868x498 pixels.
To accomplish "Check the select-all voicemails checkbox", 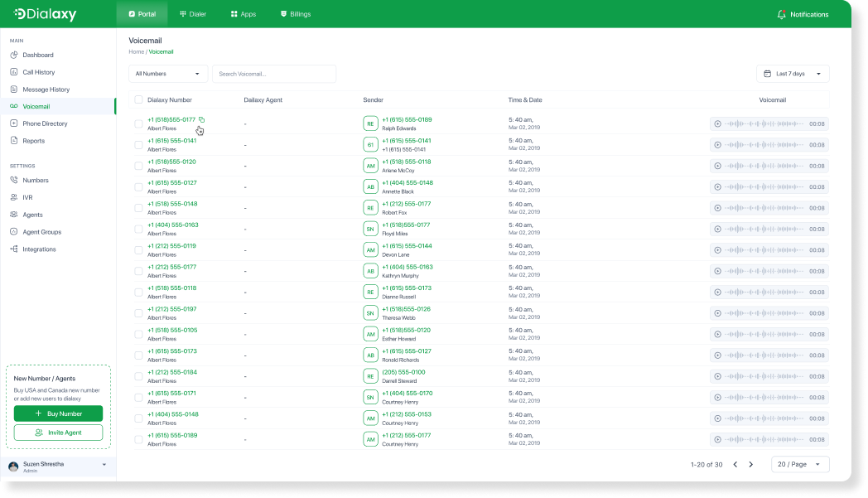I will 138,99.
